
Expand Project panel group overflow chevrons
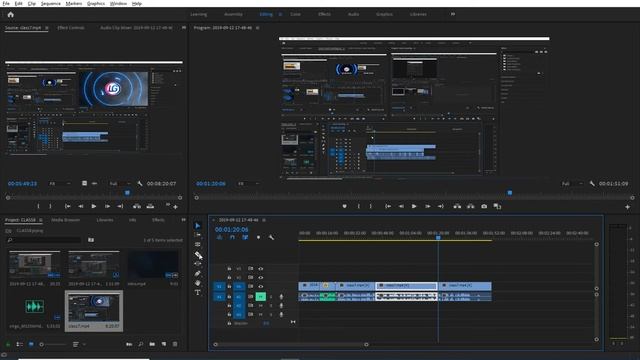tap(184, 220)
